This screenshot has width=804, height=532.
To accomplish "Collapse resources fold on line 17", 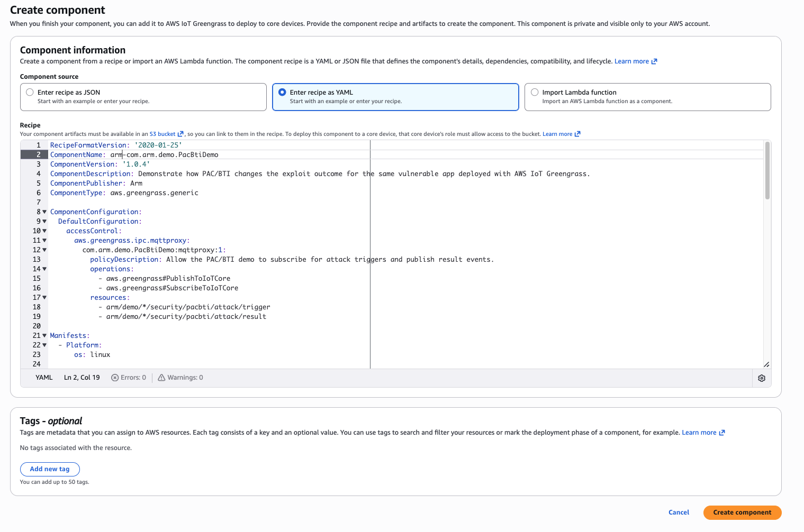I will [x=44, y=298].
